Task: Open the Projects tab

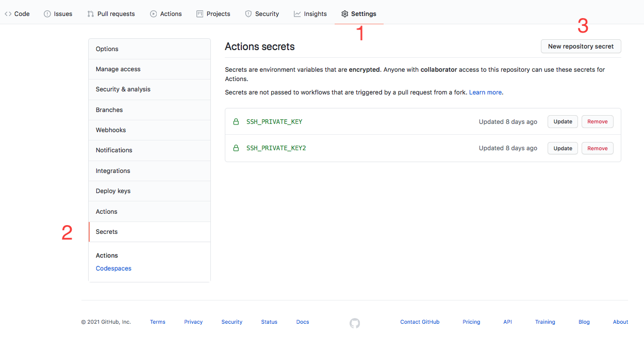Action: click(213, 14)
